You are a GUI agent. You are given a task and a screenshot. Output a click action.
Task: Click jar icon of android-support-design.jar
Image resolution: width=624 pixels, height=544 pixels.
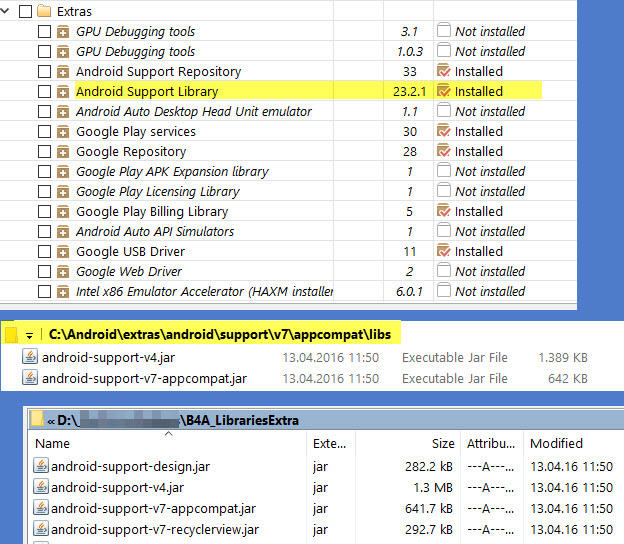[41, 465]
